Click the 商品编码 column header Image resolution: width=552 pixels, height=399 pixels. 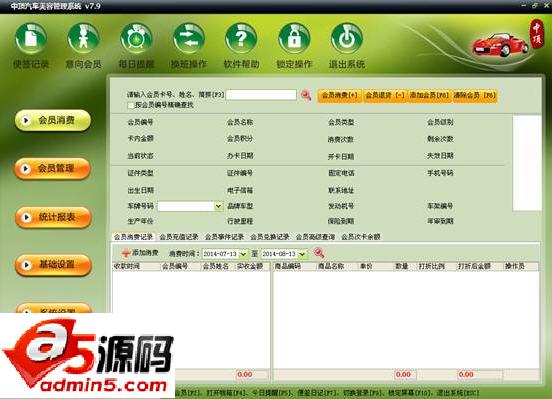[295, 267]
